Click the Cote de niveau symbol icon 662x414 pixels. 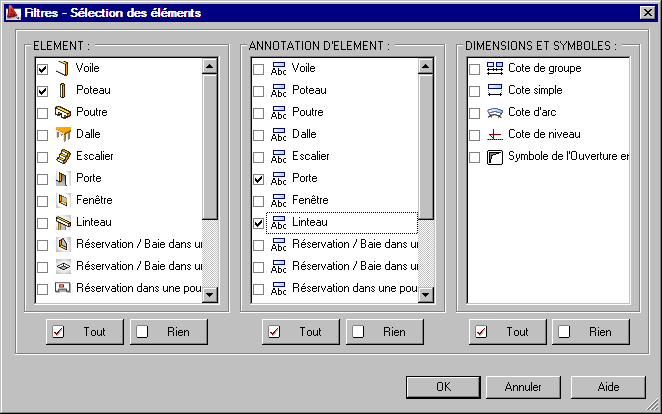tap(495, 134)
